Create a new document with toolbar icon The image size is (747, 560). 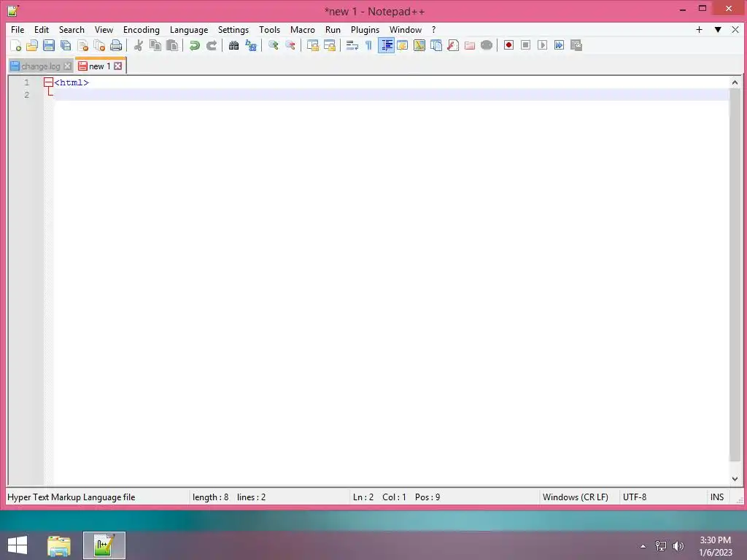pyautogui.click(x=16, y=45)
